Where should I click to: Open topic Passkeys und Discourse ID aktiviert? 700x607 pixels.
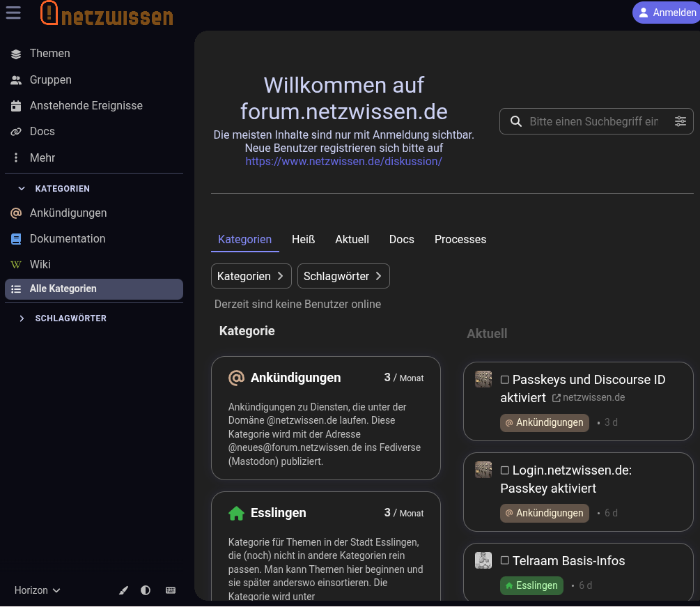click(x=582, y=389)
